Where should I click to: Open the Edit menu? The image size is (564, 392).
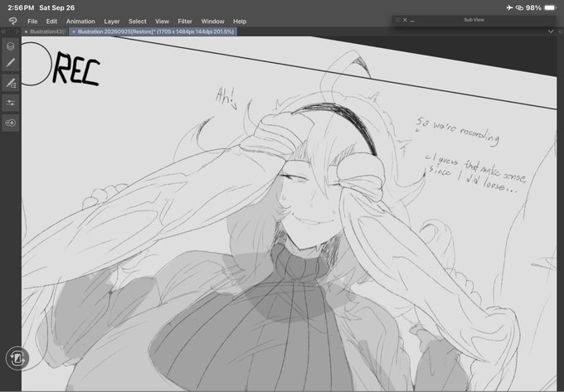[x=51, y=22]
